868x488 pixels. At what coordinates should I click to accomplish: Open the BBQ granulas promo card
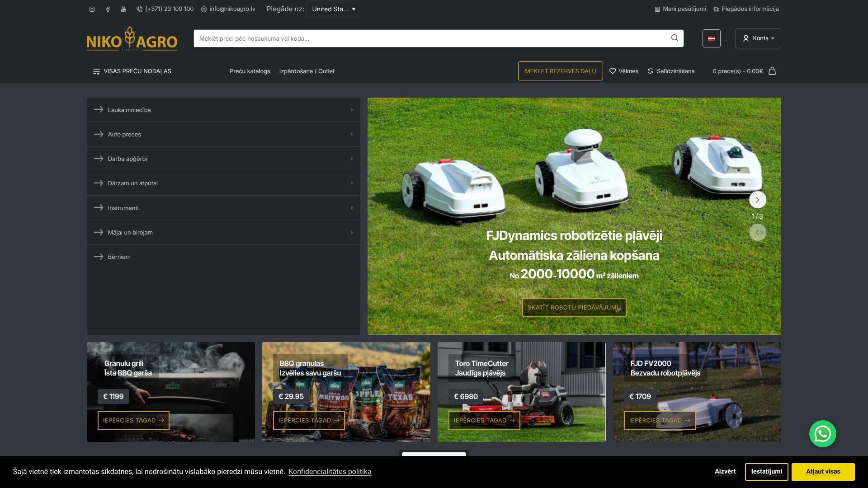[346, 392]
